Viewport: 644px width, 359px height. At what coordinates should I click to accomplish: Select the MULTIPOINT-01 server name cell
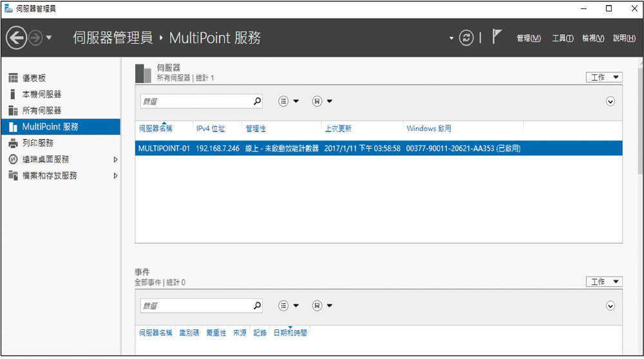164,148
